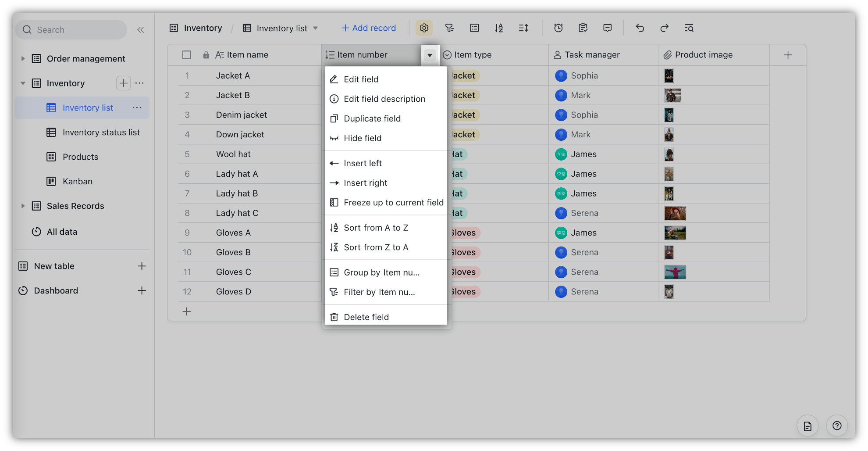Expand the Order management section
868x451 pixels.
coord(23,58)
